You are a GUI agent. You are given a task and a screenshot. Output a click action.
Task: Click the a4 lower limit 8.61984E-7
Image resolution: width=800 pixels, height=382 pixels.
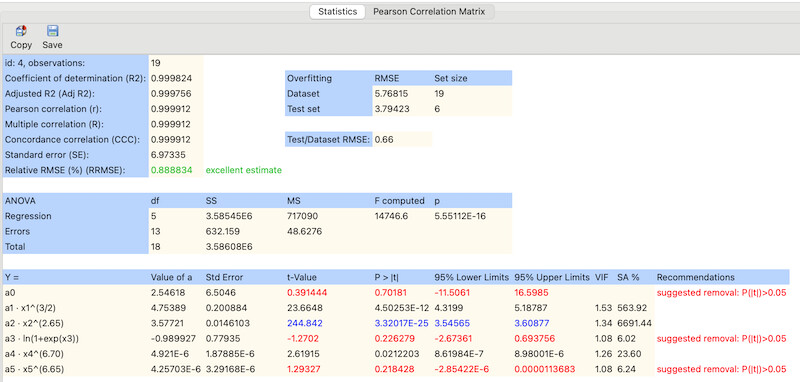(460, 353)
